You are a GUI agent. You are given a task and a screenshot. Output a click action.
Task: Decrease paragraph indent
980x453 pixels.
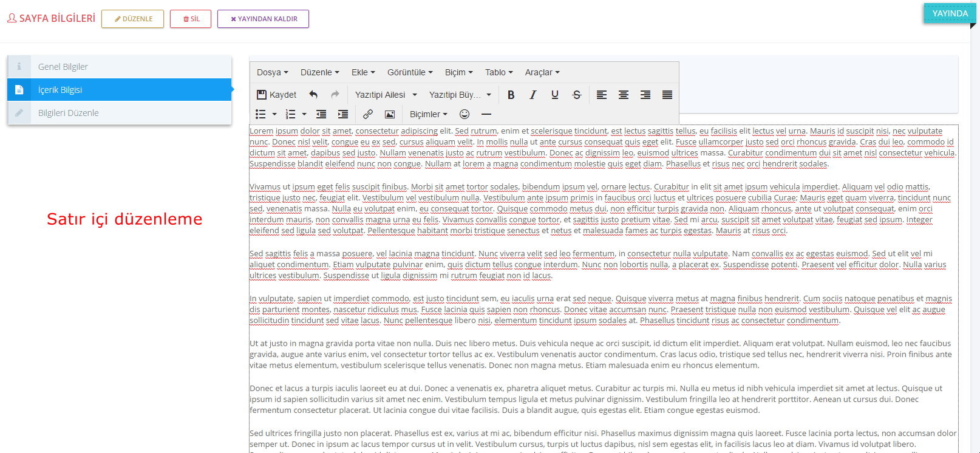tap(321, 114)
